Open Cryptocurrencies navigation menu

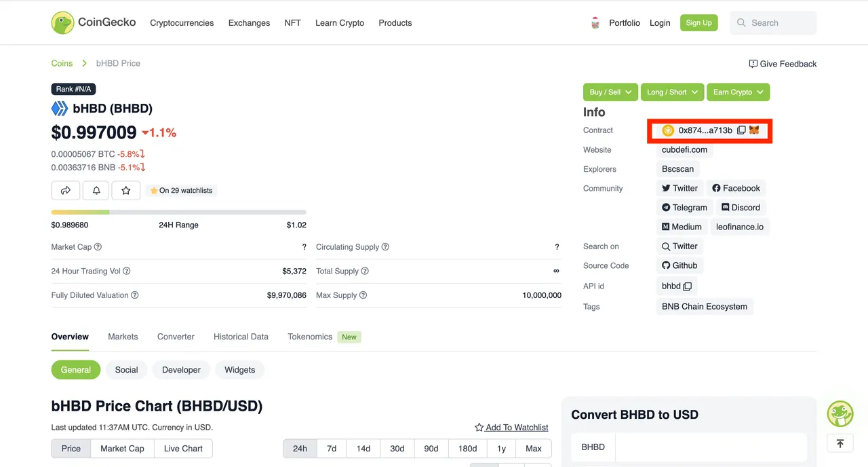pyautogui.click(x=182, y=23)
